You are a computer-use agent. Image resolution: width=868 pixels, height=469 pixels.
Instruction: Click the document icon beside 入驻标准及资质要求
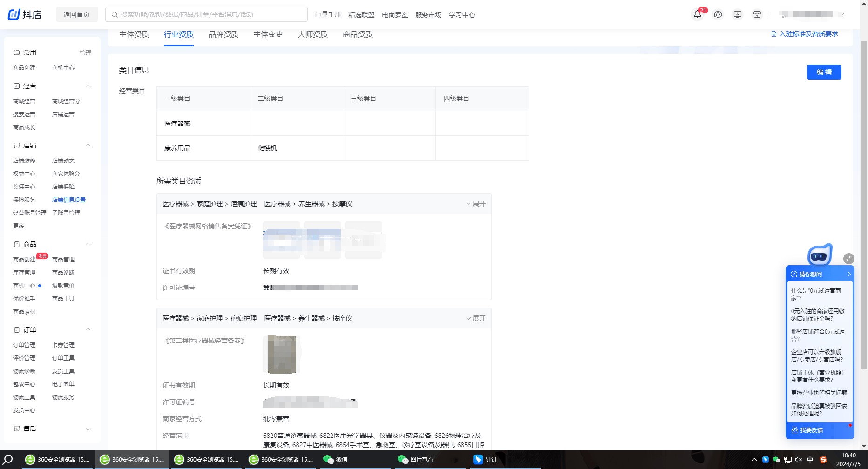coord(774,34)
